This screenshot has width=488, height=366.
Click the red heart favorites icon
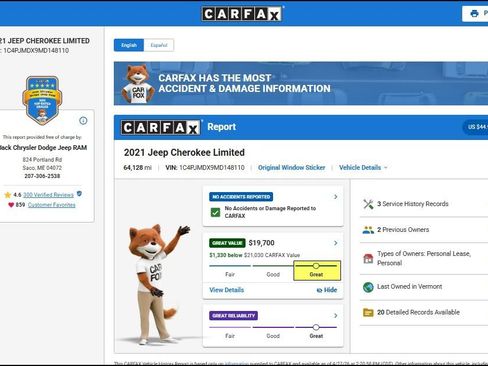click(11, 205)
